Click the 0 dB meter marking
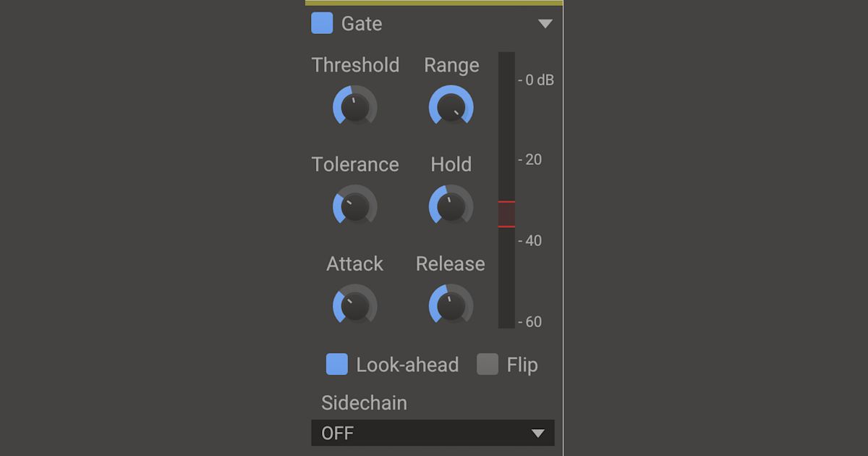Image resolution: width=868 pixels, height=456 pixels. tap(536, 80)
